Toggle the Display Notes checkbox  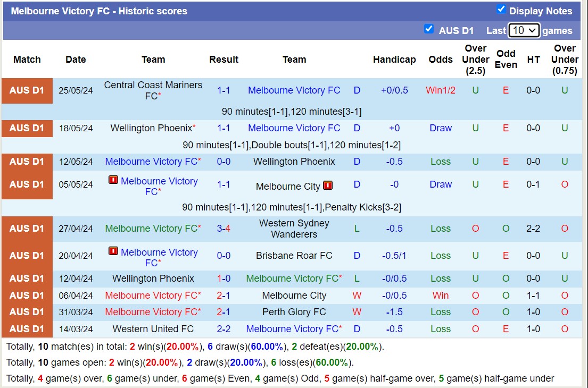click(x=501, y=10)
